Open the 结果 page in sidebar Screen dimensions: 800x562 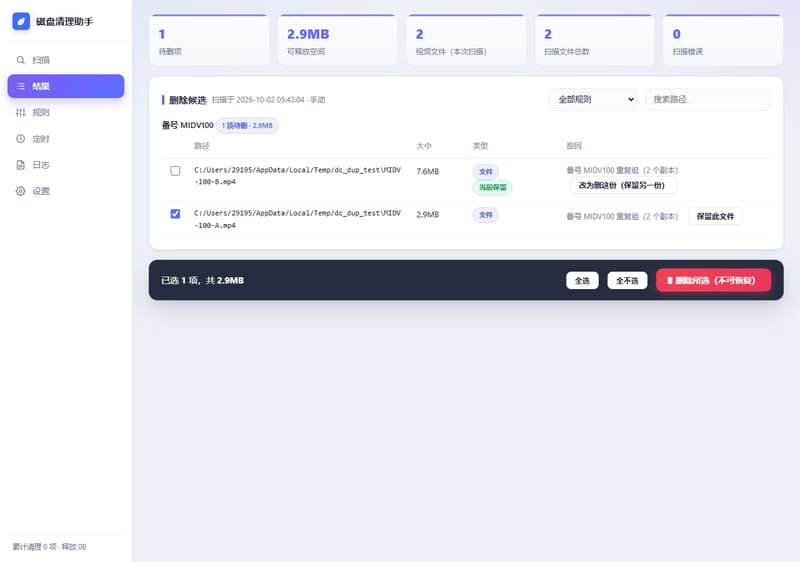(x=66, y=86)
